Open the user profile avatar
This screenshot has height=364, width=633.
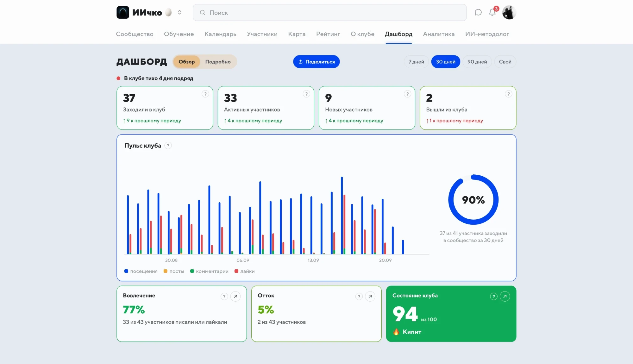[509, 12]
